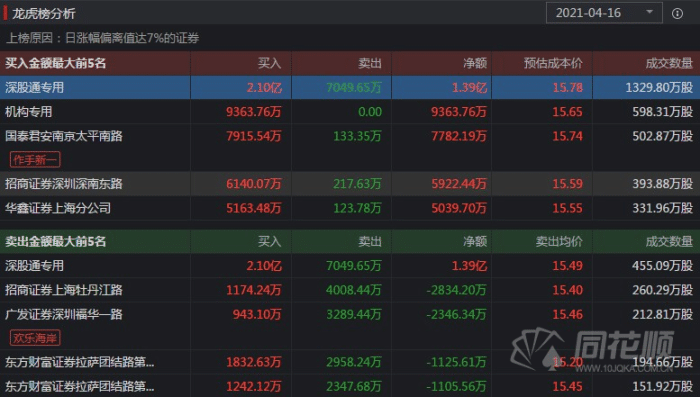
Task: Click the 欢乐海岸 tag label
Action: click(x=35, y=338)
